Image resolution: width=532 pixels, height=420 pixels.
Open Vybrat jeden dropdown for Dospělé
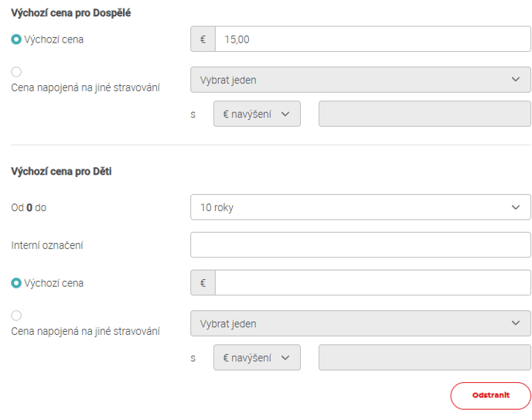point(360,80)
